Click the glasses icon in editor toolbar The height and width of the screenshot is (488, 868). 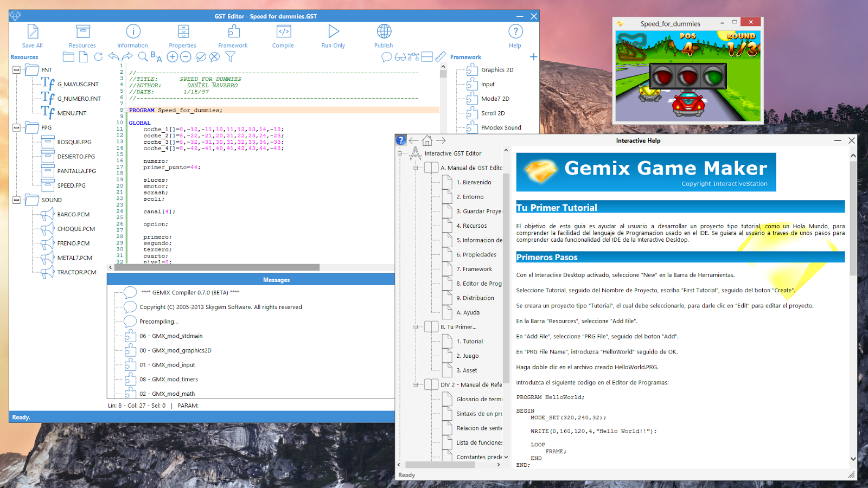click(x=400, y=56)
